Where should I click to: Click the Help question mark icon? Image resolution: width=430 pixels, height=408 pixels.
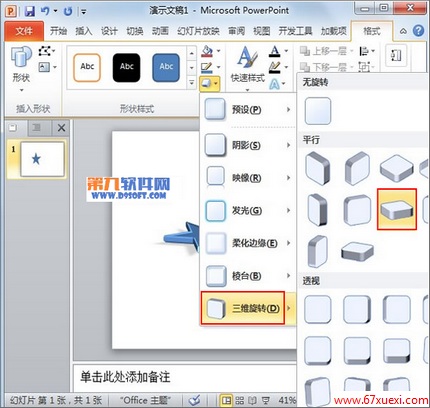[x=418, y=31]
